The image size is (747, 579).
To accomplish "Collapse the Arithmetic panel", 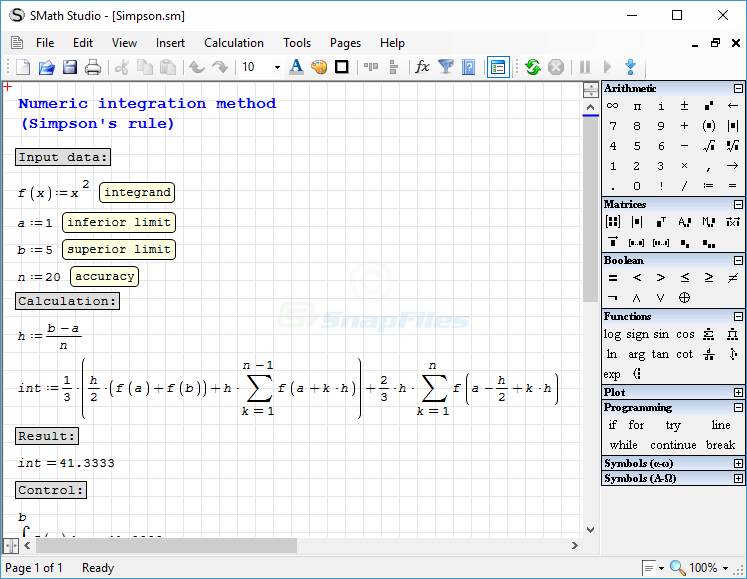I will coord(738,89).
